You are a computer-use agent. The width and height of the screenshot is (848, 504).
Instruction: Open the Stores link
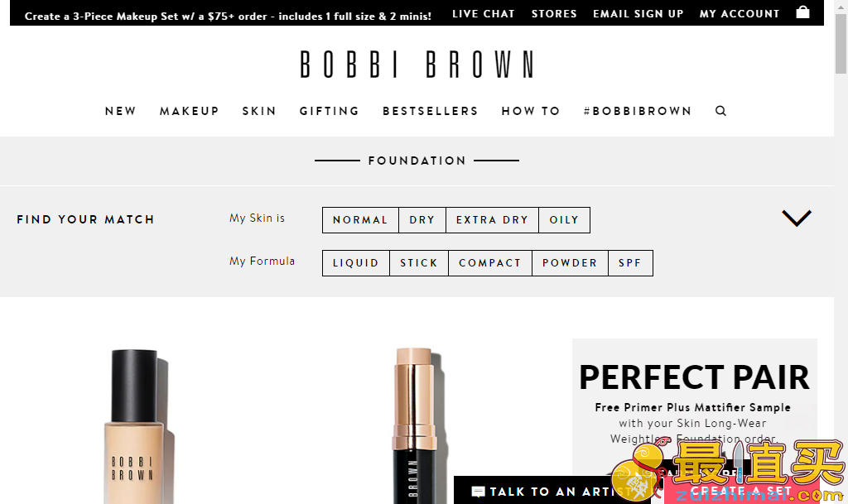point(554,13)
